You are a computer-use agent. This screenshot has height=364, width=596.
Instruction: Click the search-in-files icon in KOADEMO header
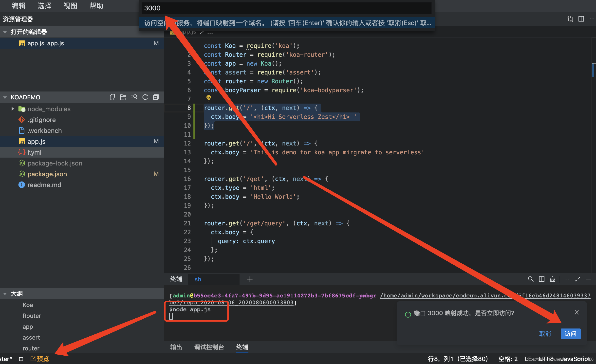tap(134, 97)
